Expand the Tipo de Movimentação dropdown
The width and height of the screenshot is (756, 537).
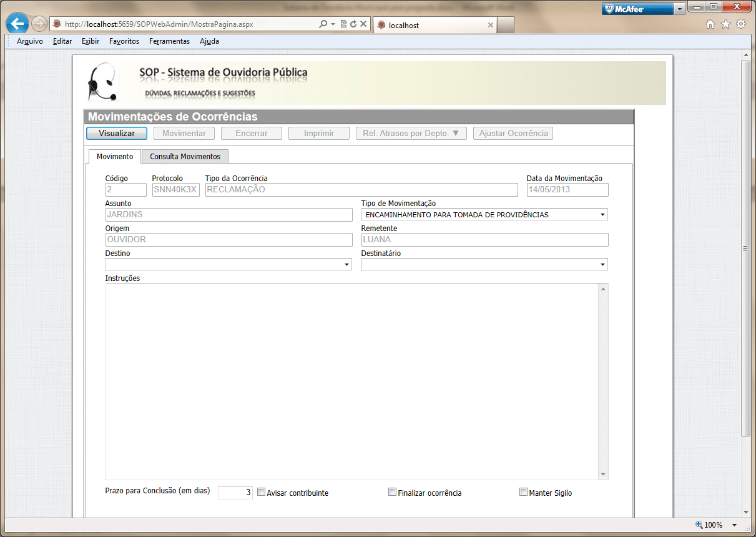coord(602,215)
